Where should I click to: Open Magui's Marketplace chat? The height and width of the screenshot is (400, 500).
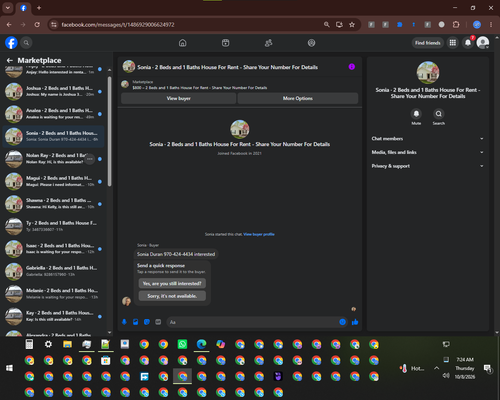(x=53, y=181)
